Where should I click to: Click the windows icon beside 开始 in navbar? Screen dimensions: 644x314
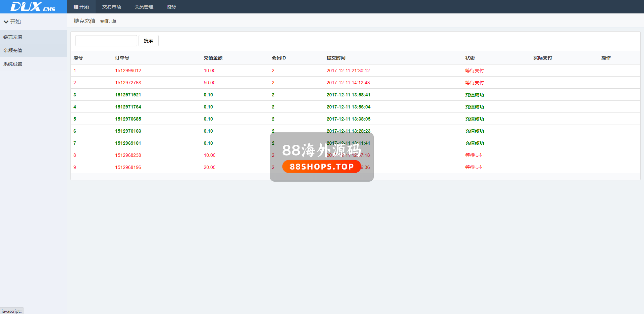(x=76, y=7)
